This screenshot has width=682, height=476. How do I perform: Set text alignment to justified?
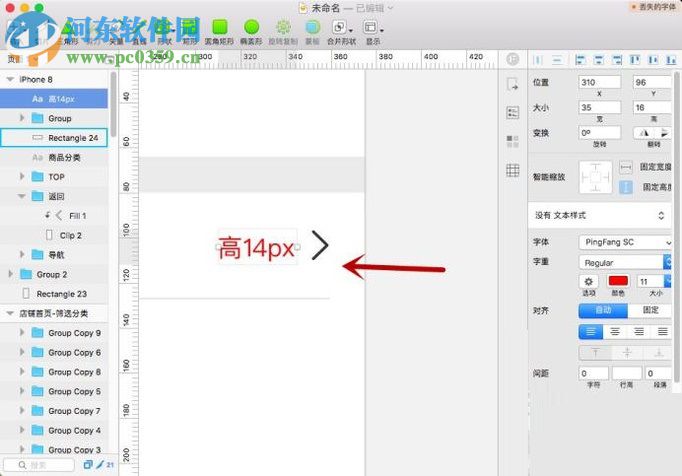click(662, 332)
